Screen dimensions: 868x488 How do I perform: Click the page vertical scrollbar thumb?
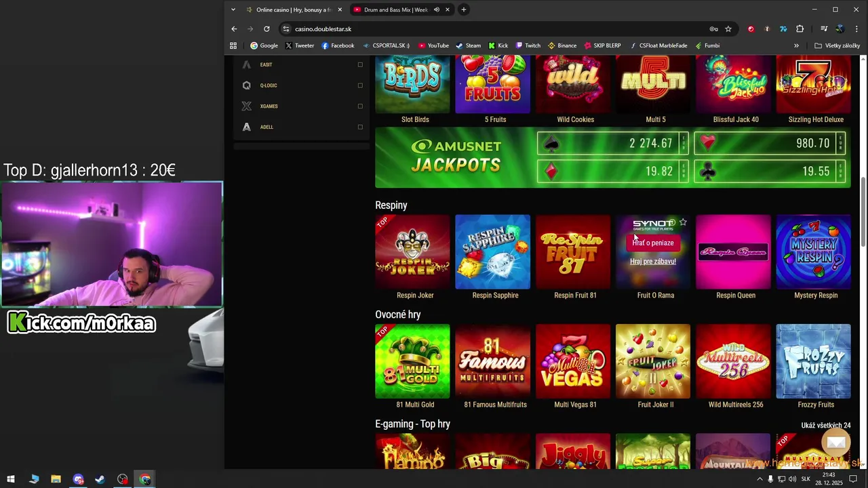point(863,211)
